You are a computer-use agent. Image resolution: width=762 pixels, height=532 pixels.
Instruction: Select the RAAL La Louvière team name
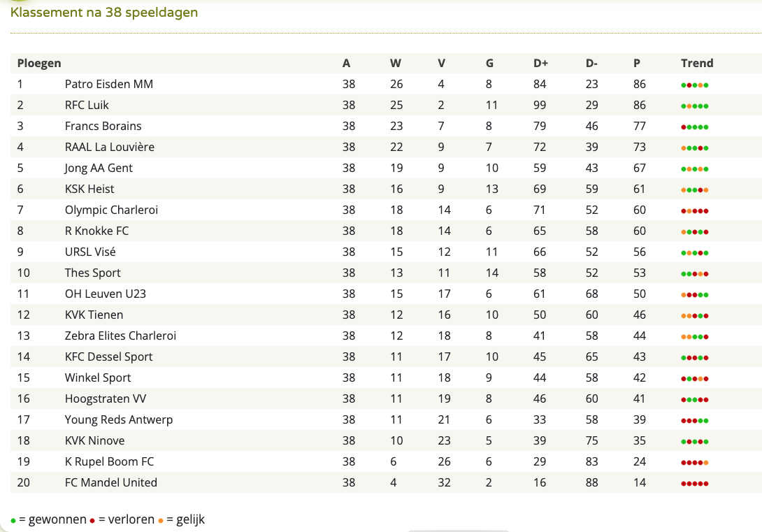pos(109,147)
